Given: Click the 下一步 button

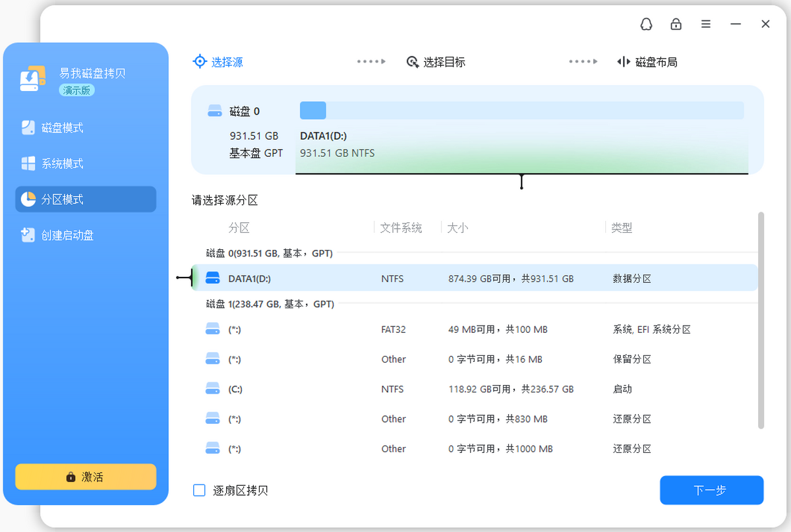Looking at the screenshot, I should pyautogui.click(x=711, y=490).
